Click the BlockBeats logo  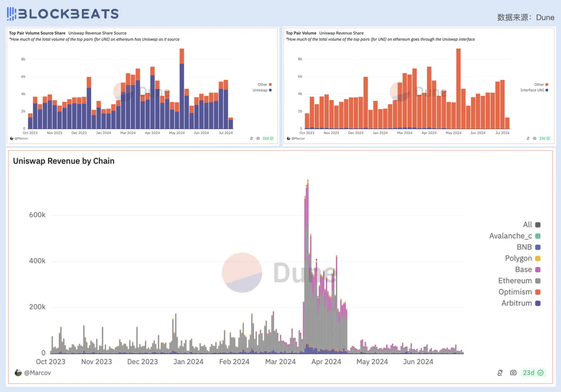tap(63, 14)
